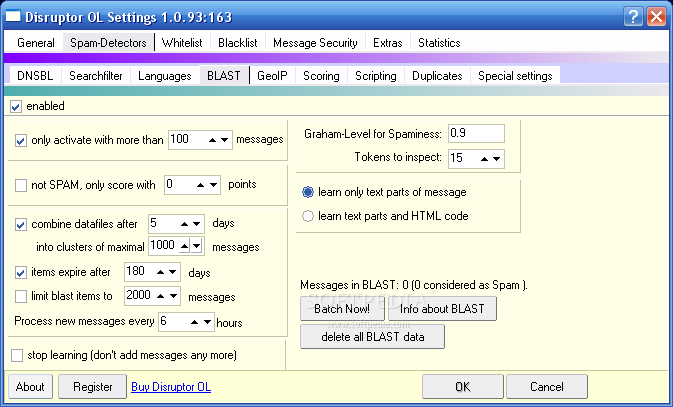673x407 pixels.
Task: Increase the activate-messages threshold with up arrow
Action: 212,140
